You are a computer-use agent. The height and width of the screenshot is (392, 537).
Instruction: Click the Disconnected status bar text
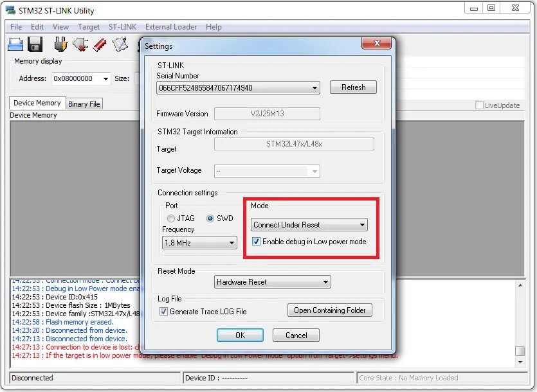(33, 378)
